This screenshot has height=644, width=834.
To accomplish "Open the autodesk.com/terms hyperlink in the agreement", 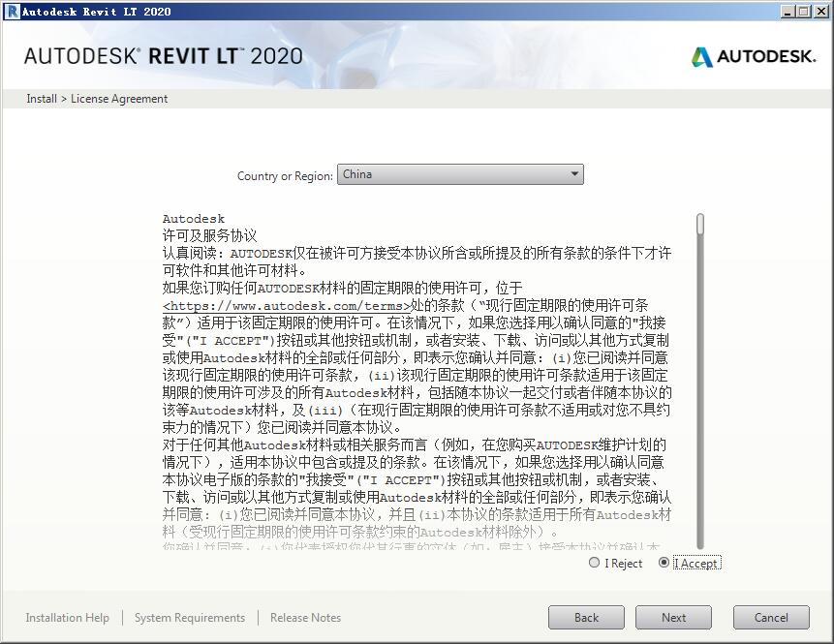I will coord(287,306).
